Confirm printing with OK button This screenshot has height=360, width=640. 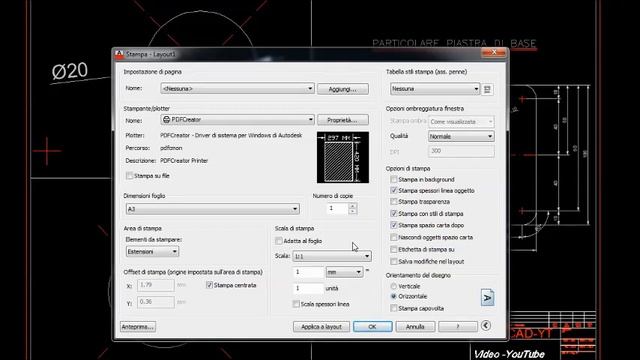[x=373, y=327]
